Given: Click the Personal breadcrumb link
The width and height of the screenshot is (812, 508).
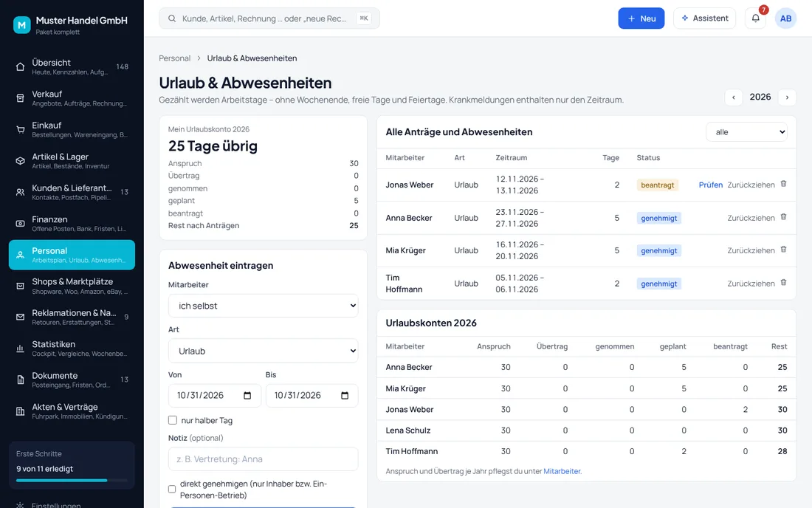Looking at the screenshot, I should pos(174,58).
